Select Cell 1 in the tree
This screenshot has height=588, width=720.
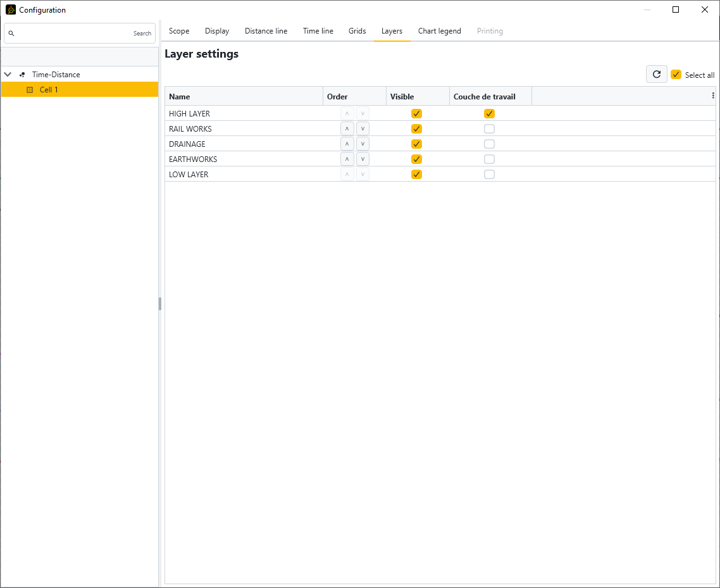click(x=49, y=90)
